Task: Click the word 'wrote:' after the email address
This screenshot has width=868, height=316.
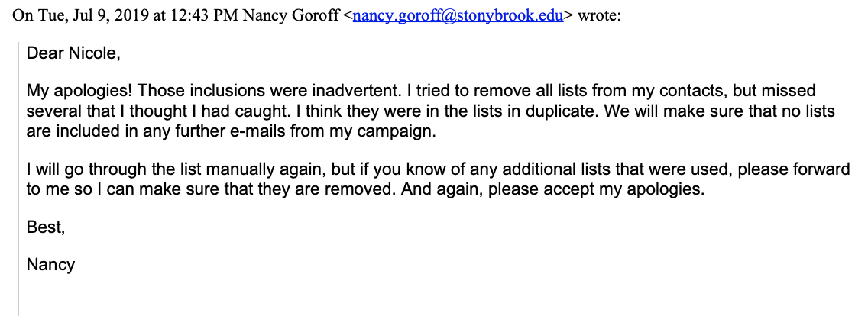Action: (600, 15)
